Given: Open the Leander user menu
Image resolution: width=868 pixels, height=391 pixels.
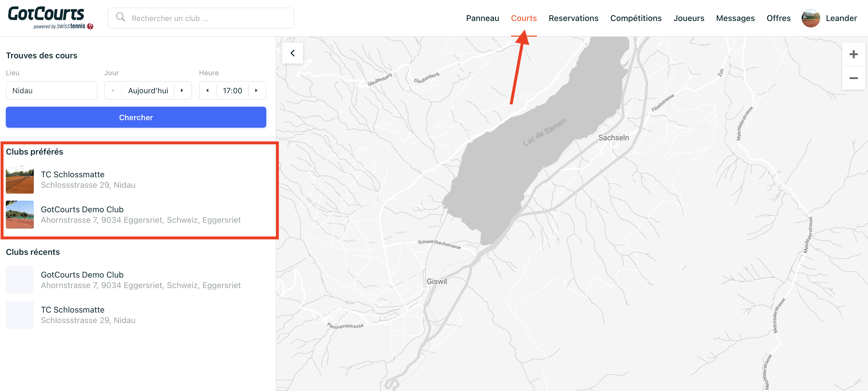Looking at the screenshot, I should click(841, 18).
